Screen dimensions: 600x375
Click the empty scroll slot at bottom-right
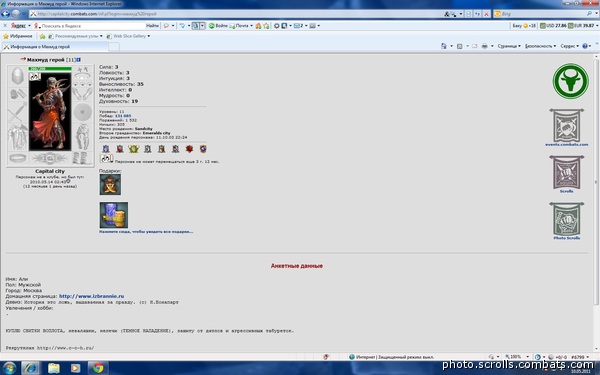click(82, 158)
